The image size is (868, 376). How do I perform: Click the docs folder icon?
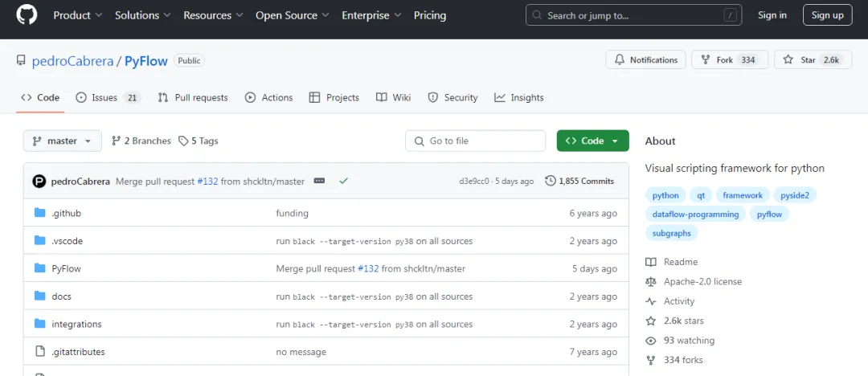click(x=39, y=296)
